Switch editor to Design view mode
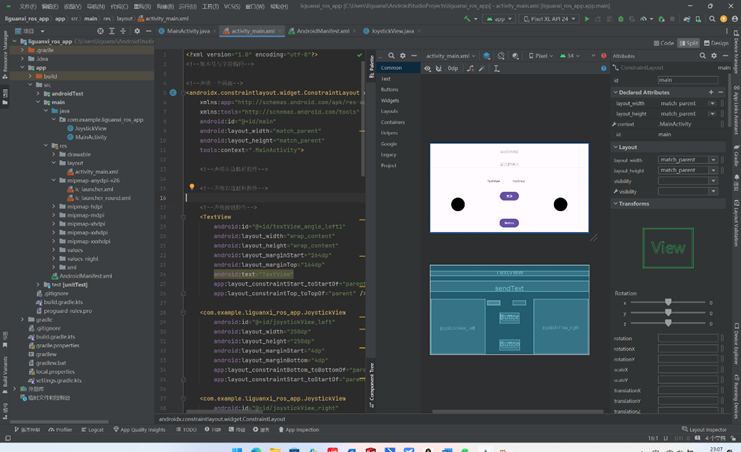The image size is (741, 452). coord(716,43)
